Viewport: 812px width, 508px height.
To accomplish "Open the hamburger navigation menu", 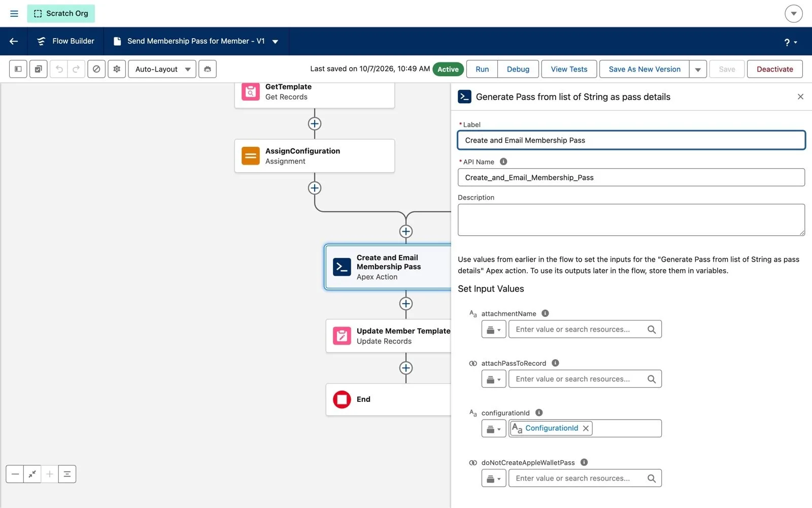I will pyautogui.click(x=14, y=14).
